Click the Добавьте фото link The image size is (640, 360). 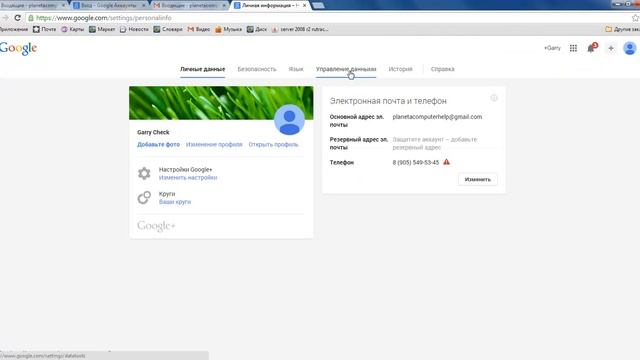[158, 144]
